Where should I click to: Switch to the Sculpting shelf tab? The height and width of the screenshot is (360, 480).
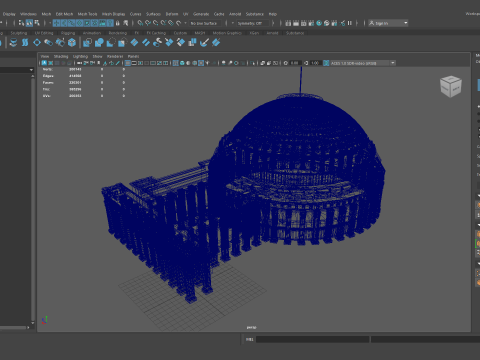(19, 33)
